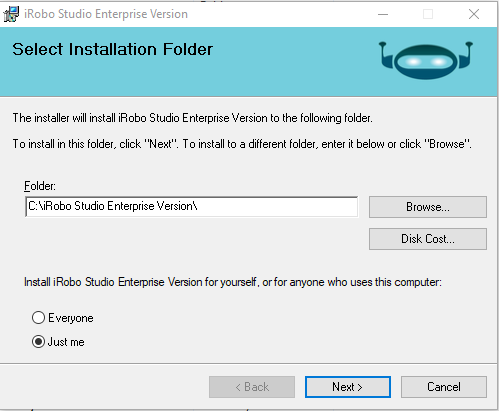The width and height of the screenshot is (499, 411).
Task: Click the Folder: label
Action: pyautogui.click(x=40, y=186)
